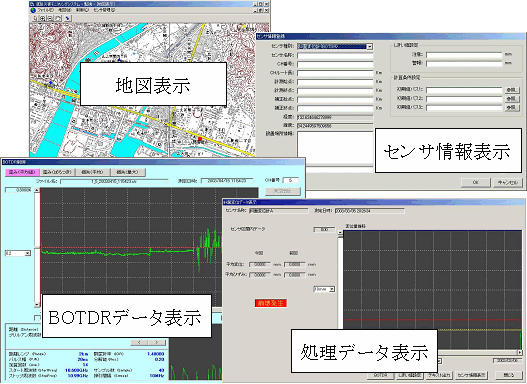The height and width of the screenshot is (384, 527).
Task: Click the CH番号 field in BOTDR window
Action: tap(290, 180)
